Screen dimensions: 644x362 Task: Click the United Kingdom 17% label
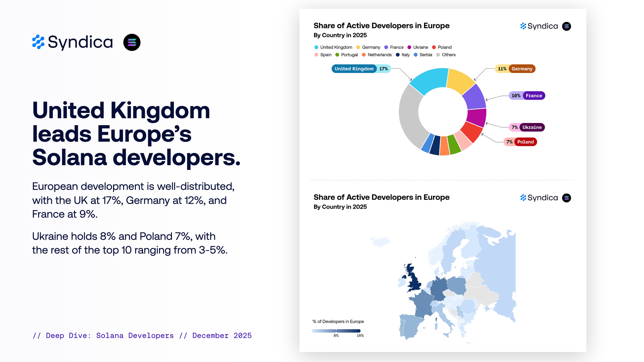click(361, 69)
